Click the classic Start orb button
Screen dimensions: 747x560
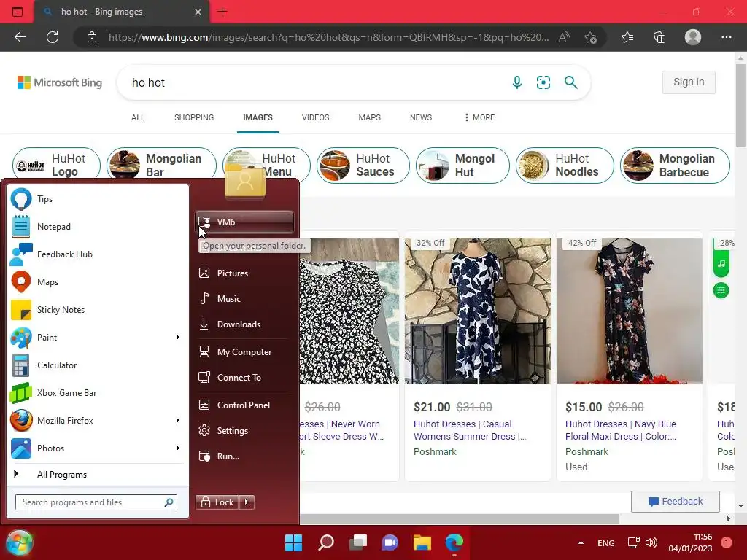pos(20,542)
